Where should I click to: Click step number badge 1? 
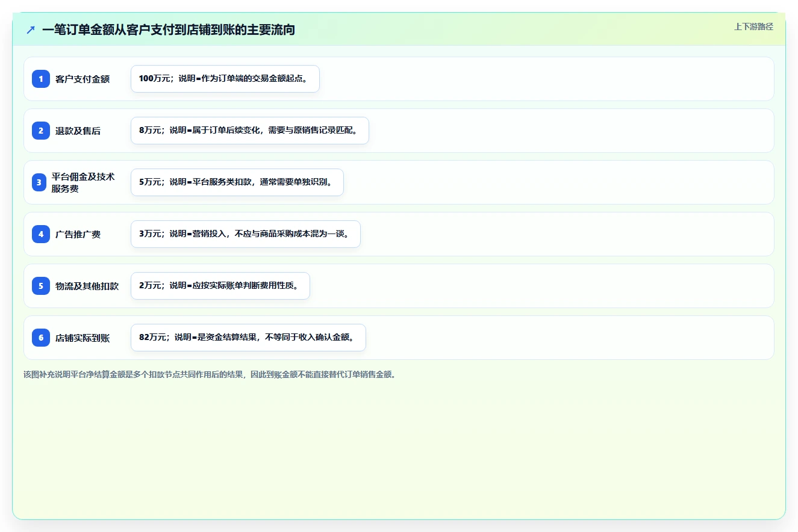(x=41, y=79)
